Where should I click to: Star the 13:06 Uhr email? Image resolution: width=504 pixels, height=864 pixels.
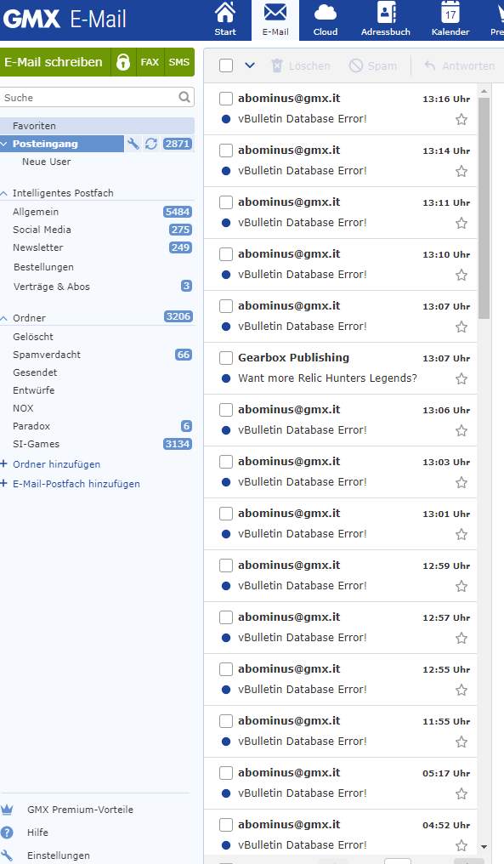(462, 430)
